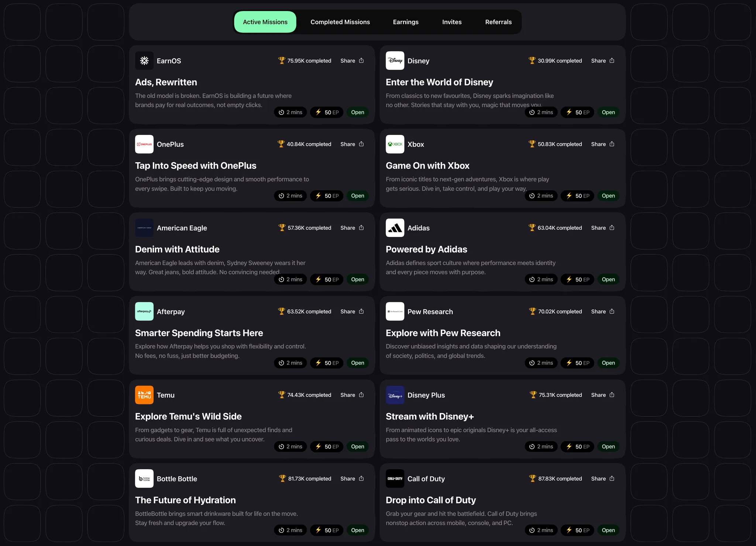
Task: Click 2 mins badge on EarnOS card
Action: (x=290, y=112)
